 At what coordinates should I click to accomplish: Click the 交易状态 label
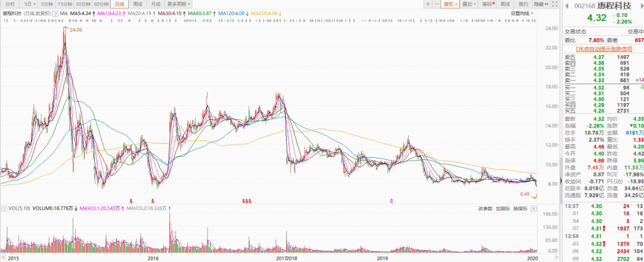[x=575, y=32]
